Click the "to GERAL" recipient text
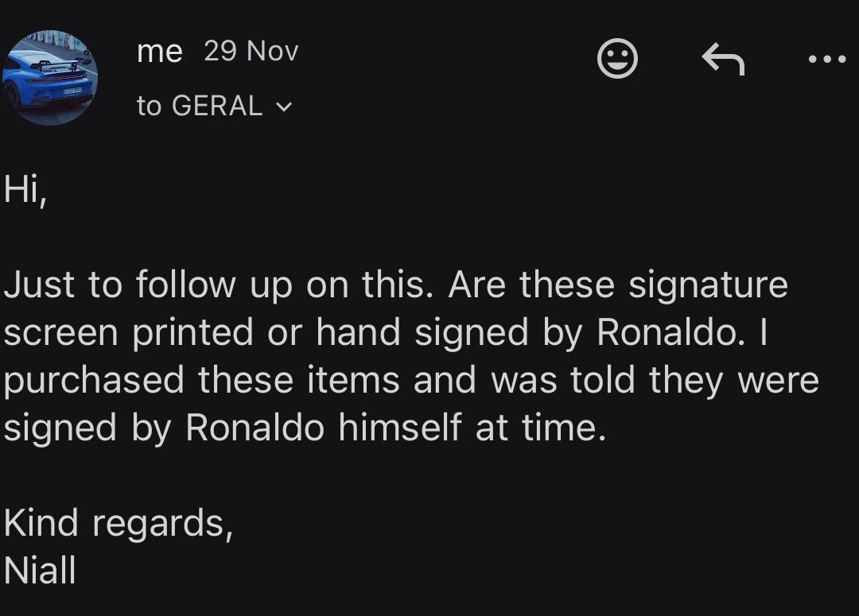 pyautogui.click(x=199, y=106)
